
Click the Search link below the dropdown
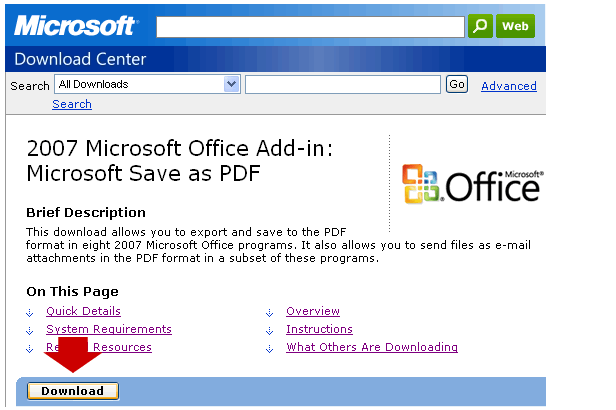(x=72, y=104)
